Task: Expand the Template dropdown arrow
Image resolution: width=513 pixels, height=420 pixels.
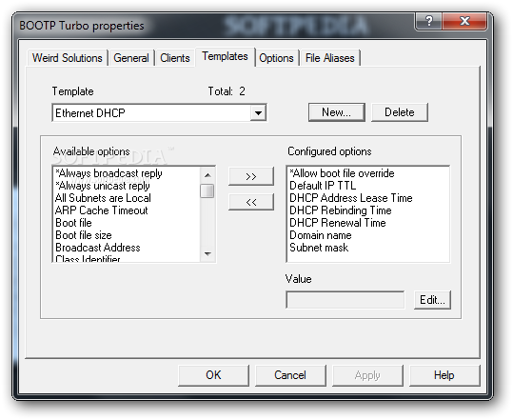Action: click(258, 113)
